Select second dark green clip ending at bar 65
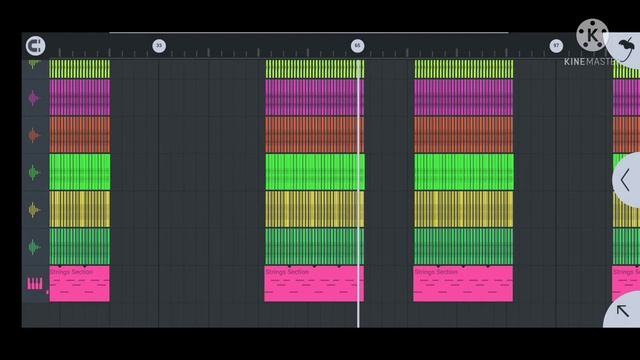 tap(315, 246)
